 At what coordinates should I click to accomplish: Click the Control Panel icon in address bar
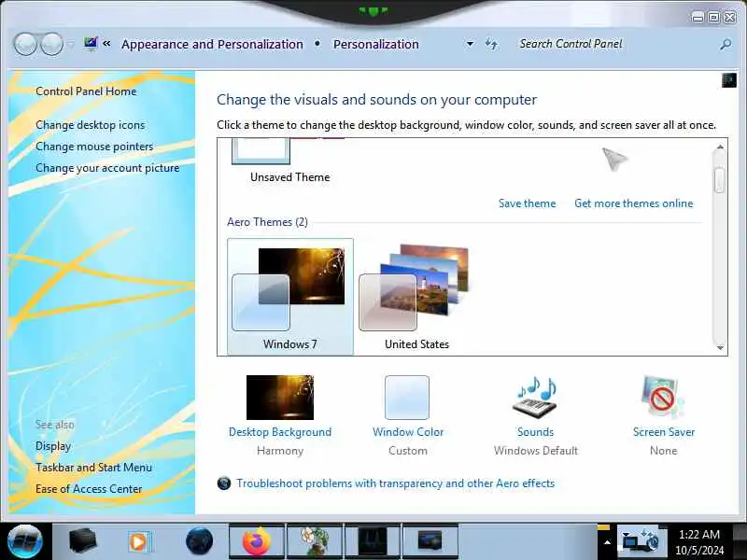click(x=91, y=44)
